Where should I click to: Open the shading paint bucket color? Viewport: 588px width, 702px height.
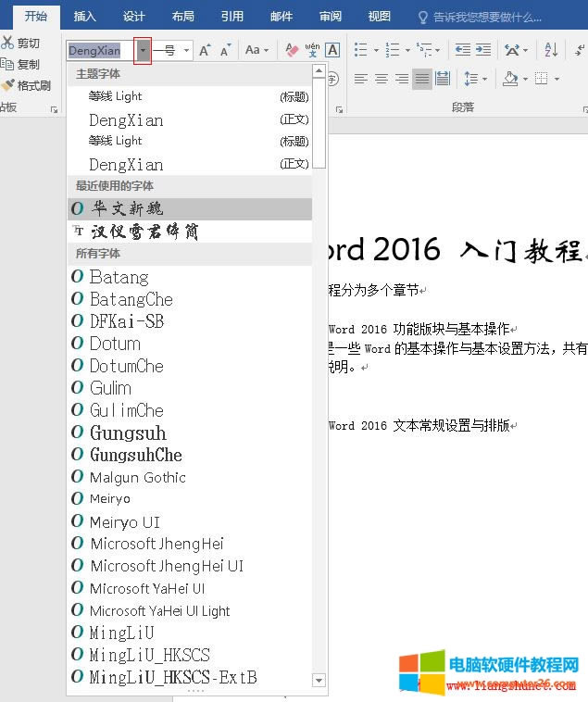pyautogui.click(x=509, y=80)
